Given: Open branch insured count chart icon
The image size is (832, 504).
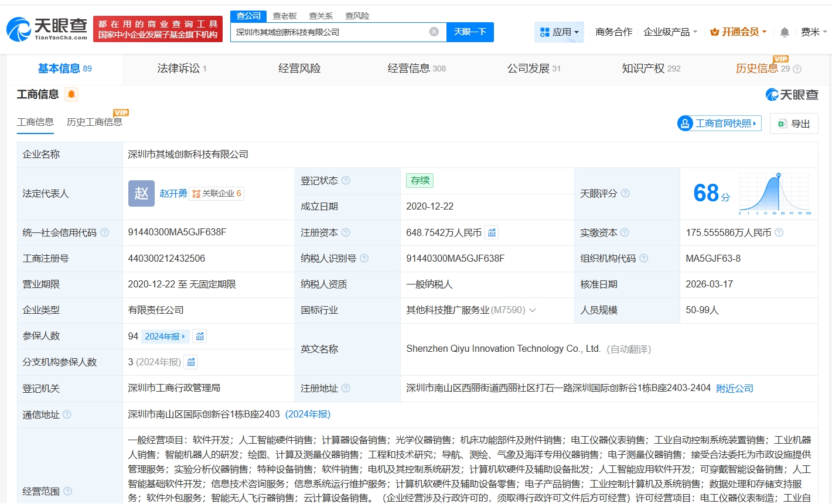Looking at the screenshot, I should tap(191, 362).
